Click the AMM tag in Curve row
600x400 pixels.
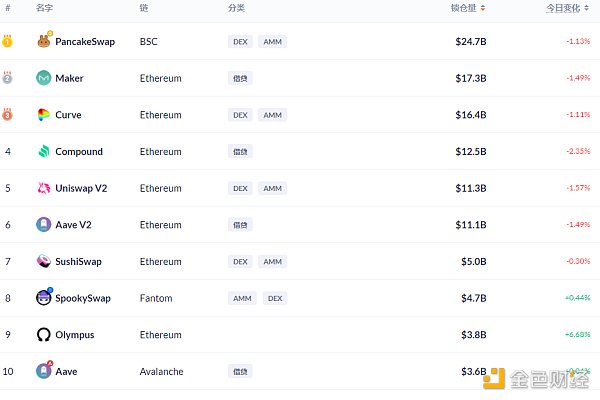tap(272, 115)
